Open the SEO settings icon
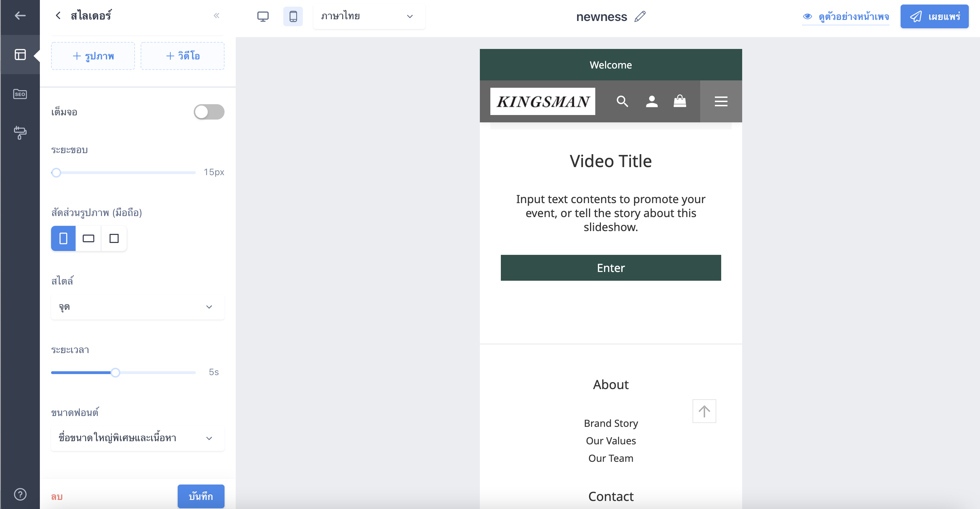Screen dimensions: 980x509 pos(20,94)
